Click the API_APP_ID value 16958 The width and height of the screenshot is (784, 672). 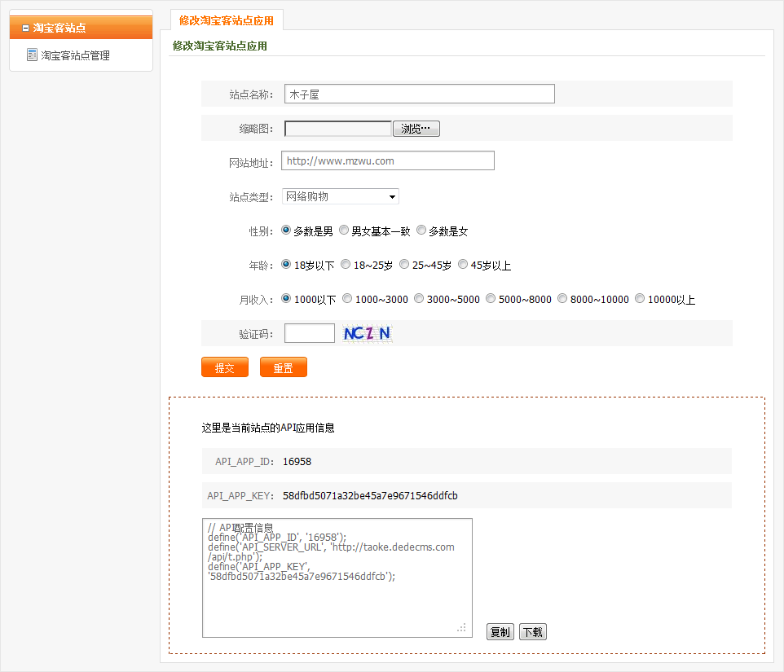(x=297, y=462)
